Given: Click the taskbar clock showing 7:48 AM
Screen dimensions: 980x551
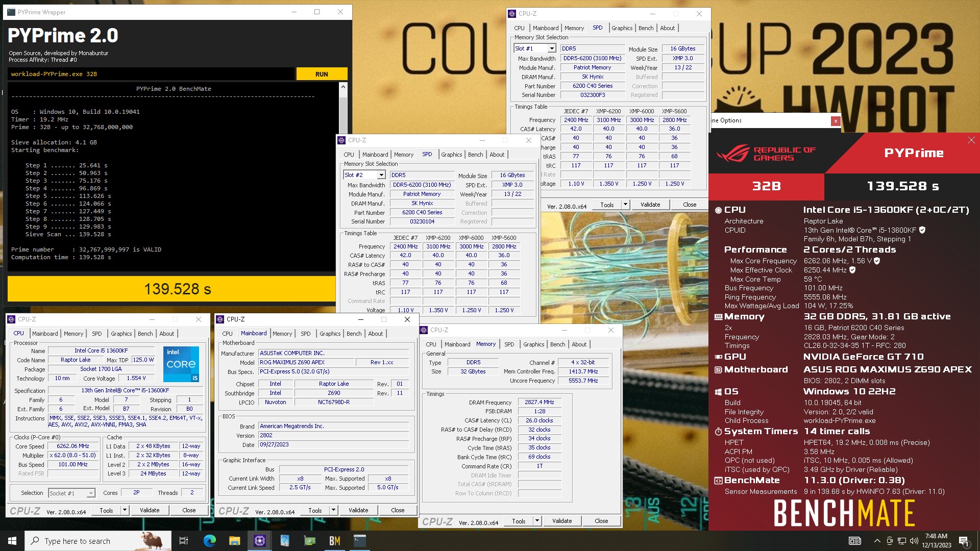Looking at the screenshot, I should point(936,541).
